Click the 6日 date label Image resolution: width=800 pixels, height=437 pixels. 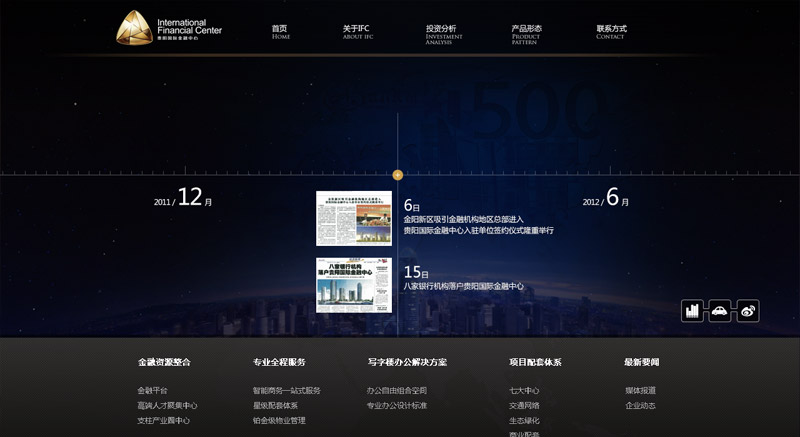412,205
